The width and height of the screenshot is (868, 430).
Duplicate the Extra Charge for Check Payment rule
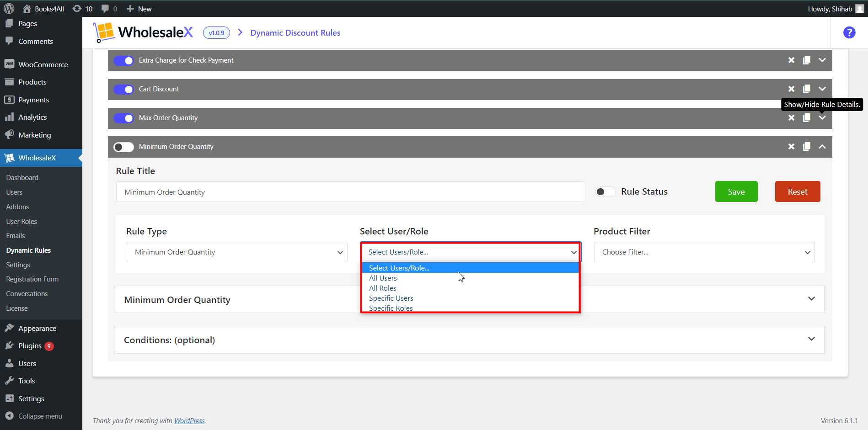807,60
